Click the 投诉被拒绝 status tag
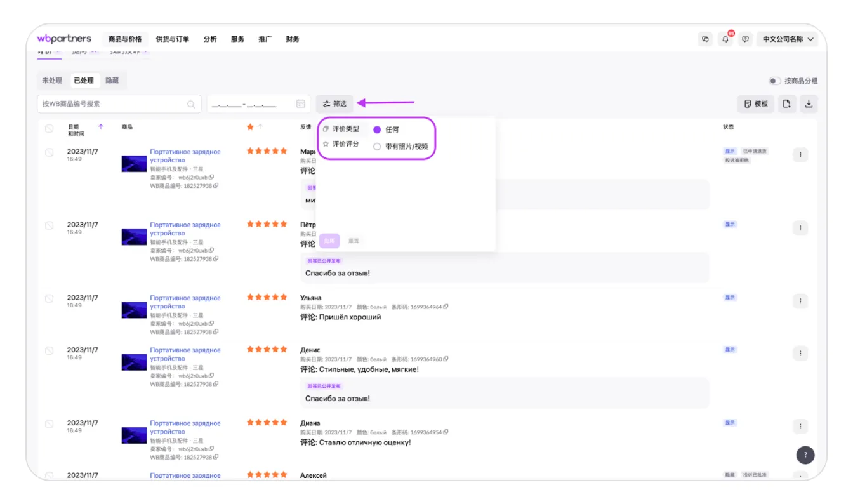853x504 pixels. click(x=737, y=161)
